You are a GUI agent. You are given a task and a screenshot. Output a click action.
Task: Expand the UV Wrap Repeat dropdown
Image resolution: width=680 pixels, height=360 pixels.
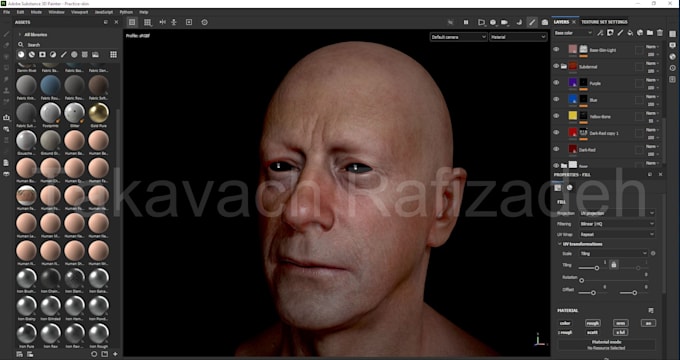coord(617,234)
